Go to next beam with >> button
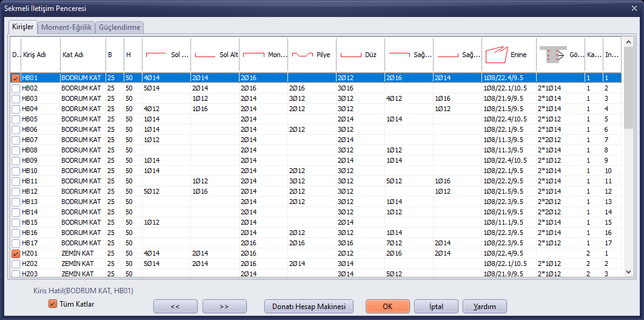 pos(224,307)
